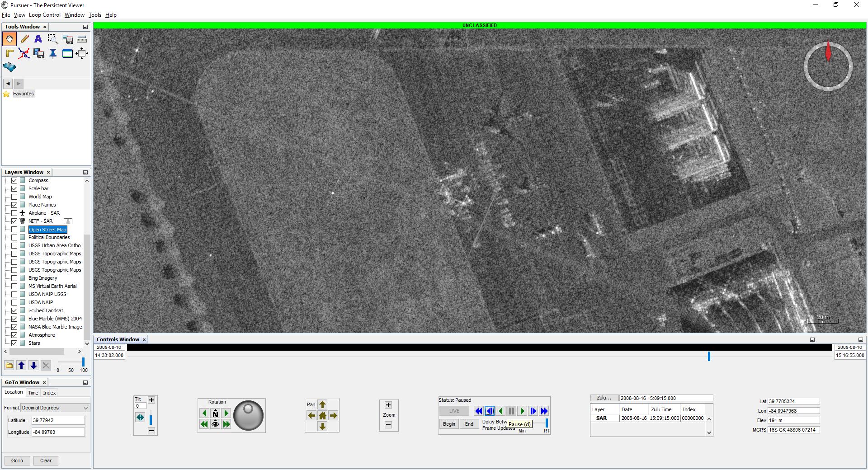Enable the Bing Imagery layer checkbox
The width and height of the screenshot is (868, 470).
click(x=14, y=278)
